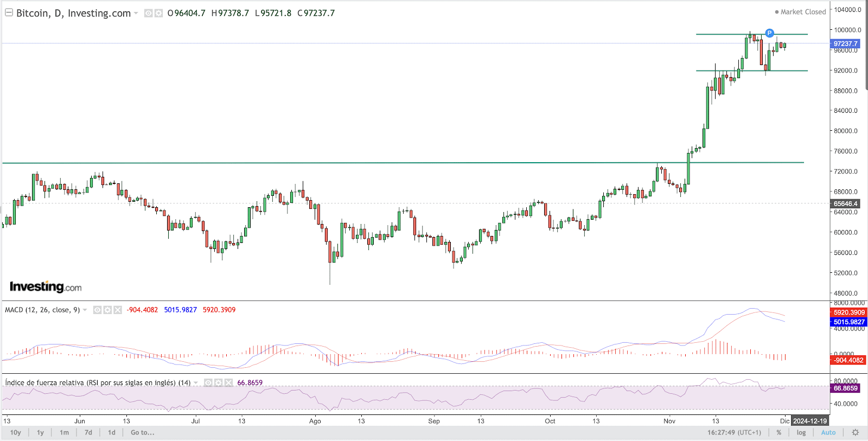Set chart range to 1d
Screen dimensions: 868x441
pos(112,432)
